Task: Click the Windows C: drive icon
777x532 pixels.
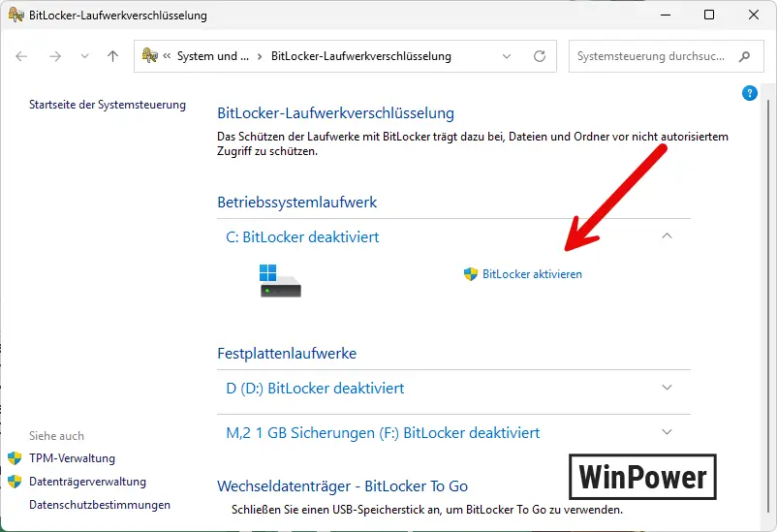Action: pyautogui.click(x=280, y=281)
